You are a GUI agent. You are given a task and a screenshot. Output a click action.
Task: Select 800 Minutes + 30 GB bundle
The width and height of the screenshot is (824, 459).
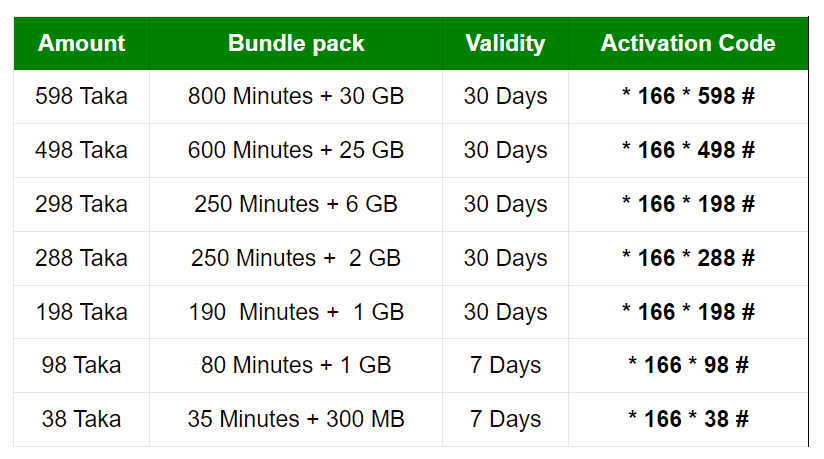click(x=296, y=97)
